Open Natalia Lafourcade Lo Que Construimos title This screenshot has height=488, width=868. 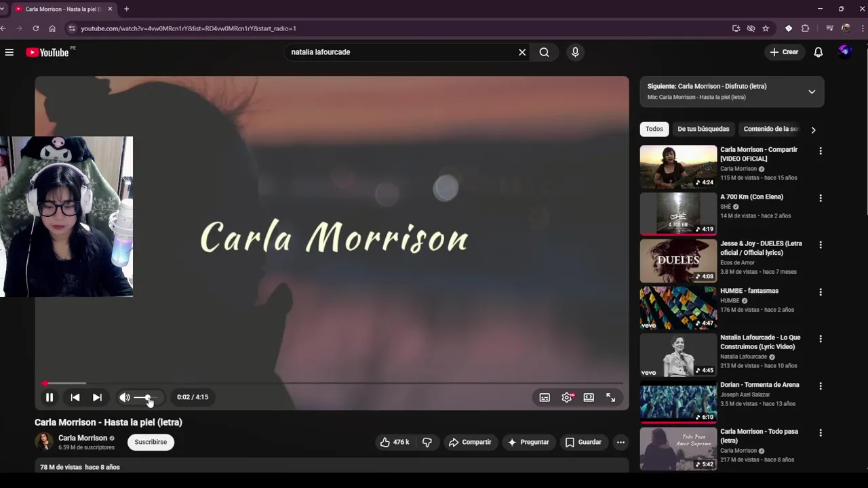tap(760, 342)
